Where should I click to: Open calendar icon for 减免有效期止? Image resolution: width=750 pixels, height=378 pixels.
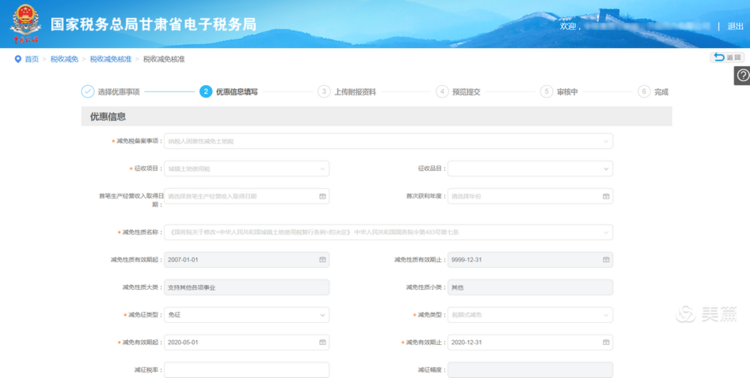(x=606, y=343)
